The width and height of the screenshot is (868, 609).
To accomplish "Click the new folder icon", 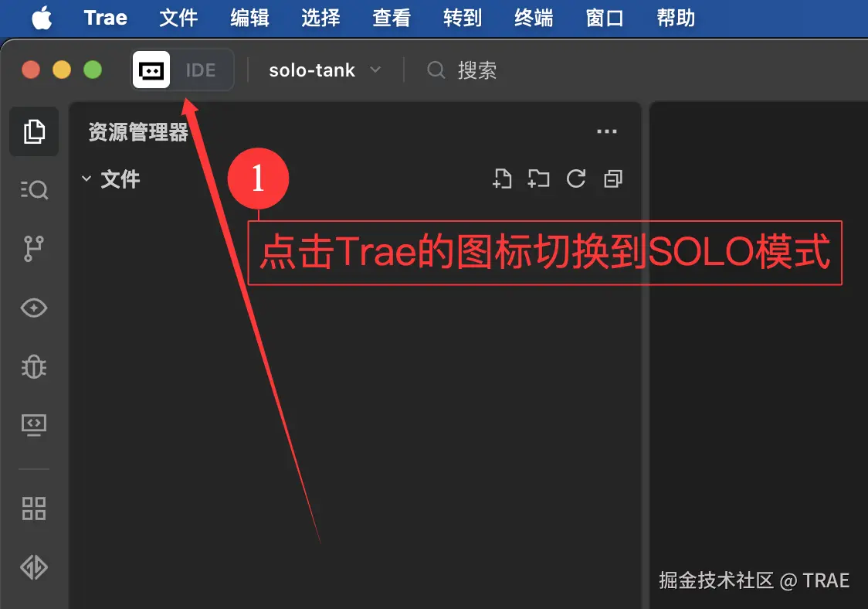I will [x=538, y=179].
